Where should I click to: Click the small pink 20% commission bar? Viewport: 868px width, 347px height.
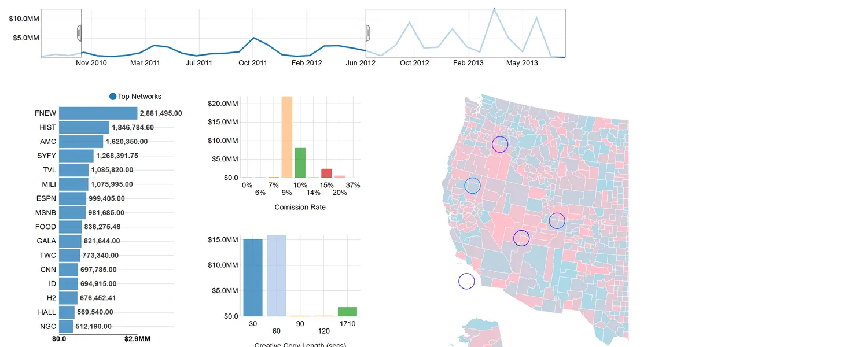(340, 176)
